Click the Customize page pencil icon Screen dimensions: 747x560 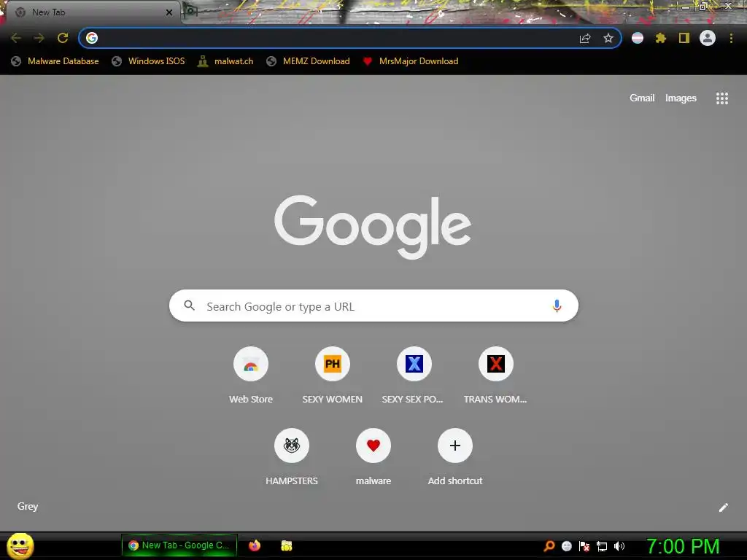(723, 507)
